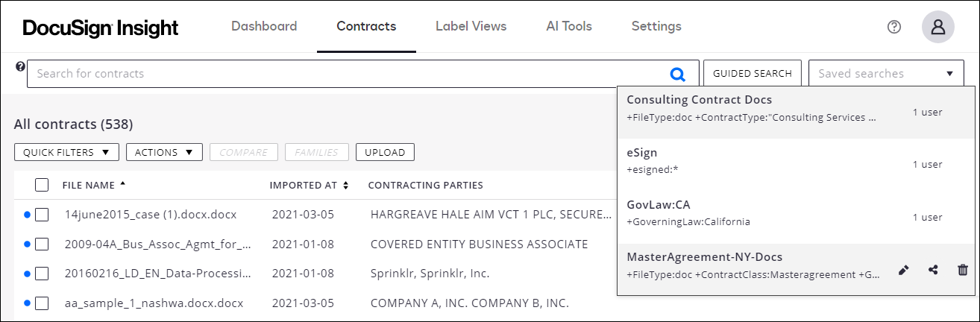Click the blue search magnifier icon
Image resolution: width=980 pixels, height=322 pixels.
pos(677,74)
